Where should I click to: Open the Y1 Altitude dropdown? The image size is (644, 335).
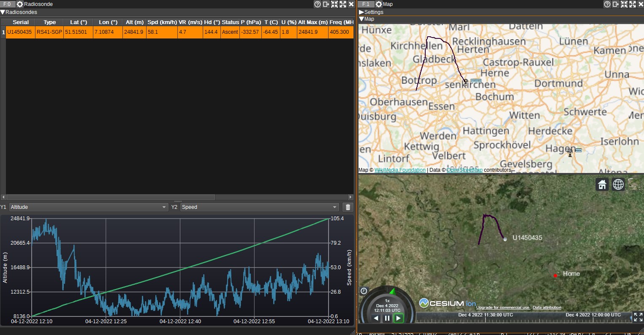164,207
